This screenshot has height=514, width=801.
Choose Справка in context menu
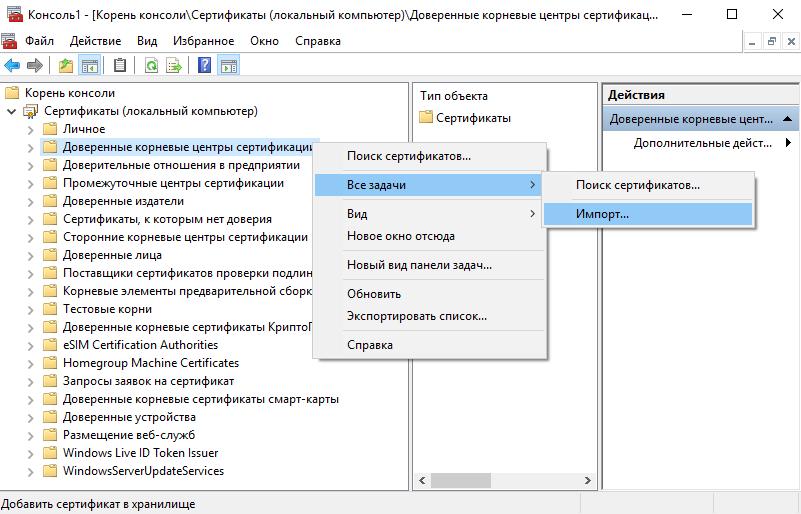430,345
